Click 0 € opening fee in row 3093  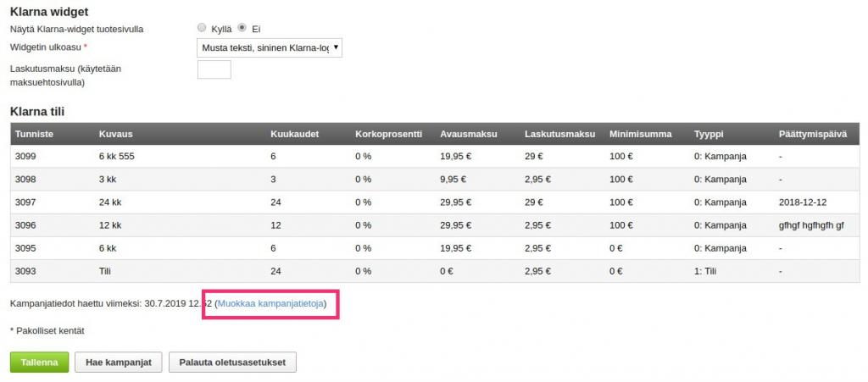447,271
